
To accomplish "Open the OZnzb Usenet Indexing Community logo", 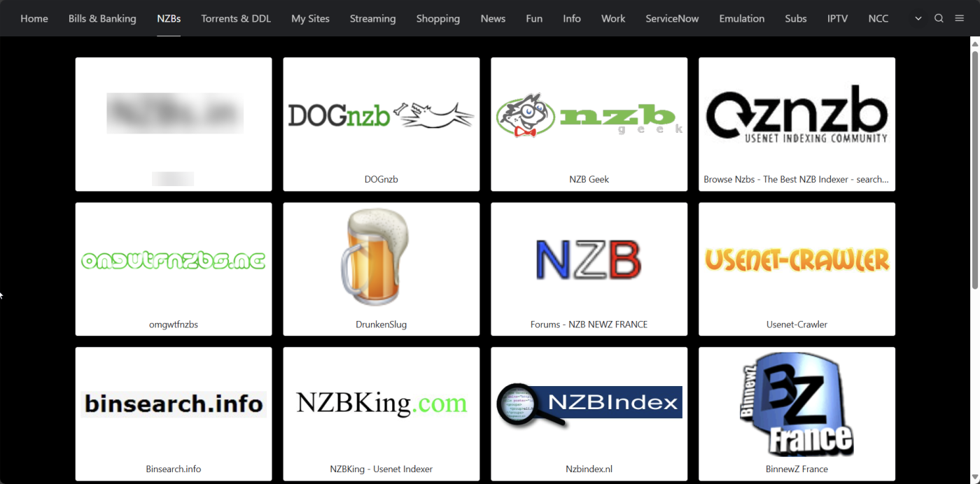I will point(797,115).
